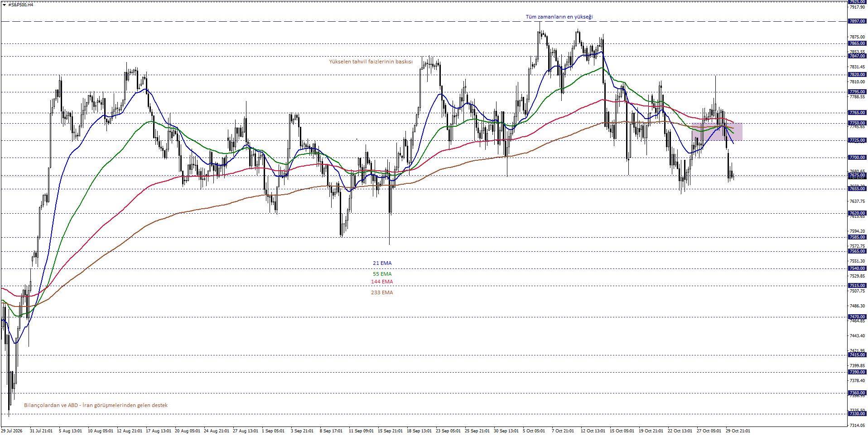Select the 7585.00 price level tag
Screen dimensions: 868x436
tap(857, 237)
